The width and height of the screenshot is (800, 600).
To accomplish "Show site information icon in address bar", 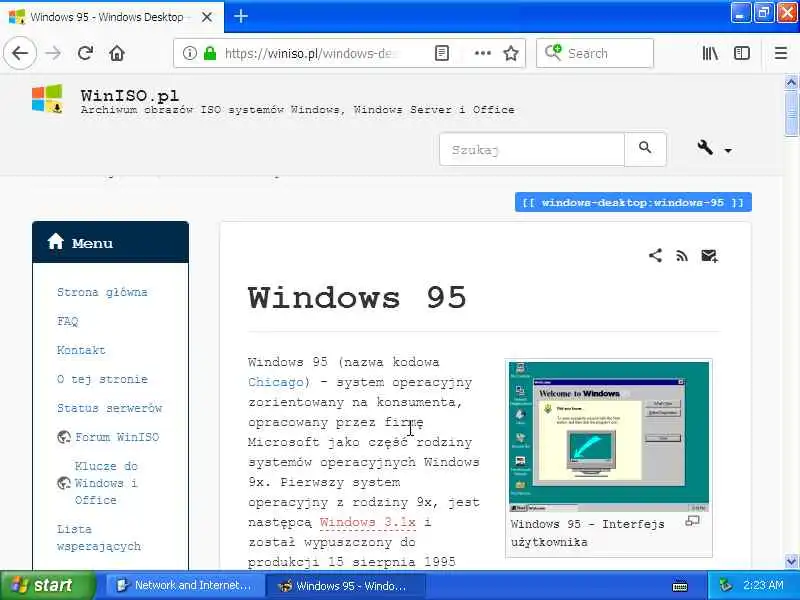I will tap(189, 53).
